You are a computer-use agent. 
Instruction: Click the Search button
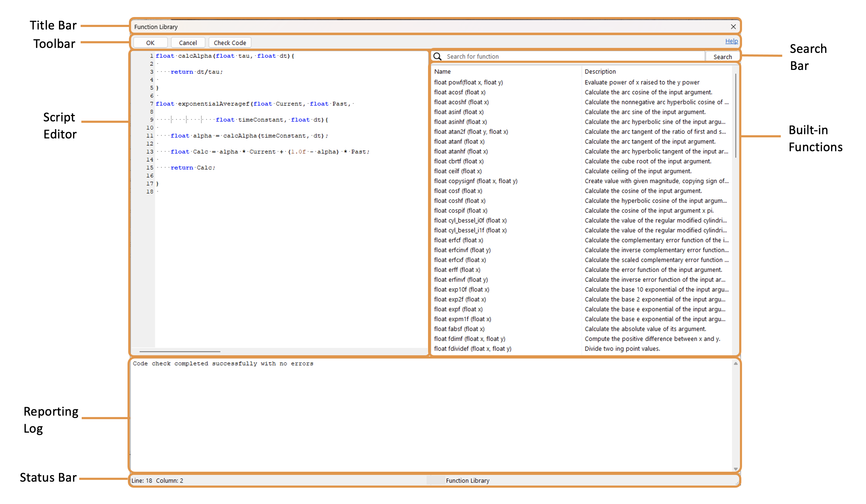point(722,56)
